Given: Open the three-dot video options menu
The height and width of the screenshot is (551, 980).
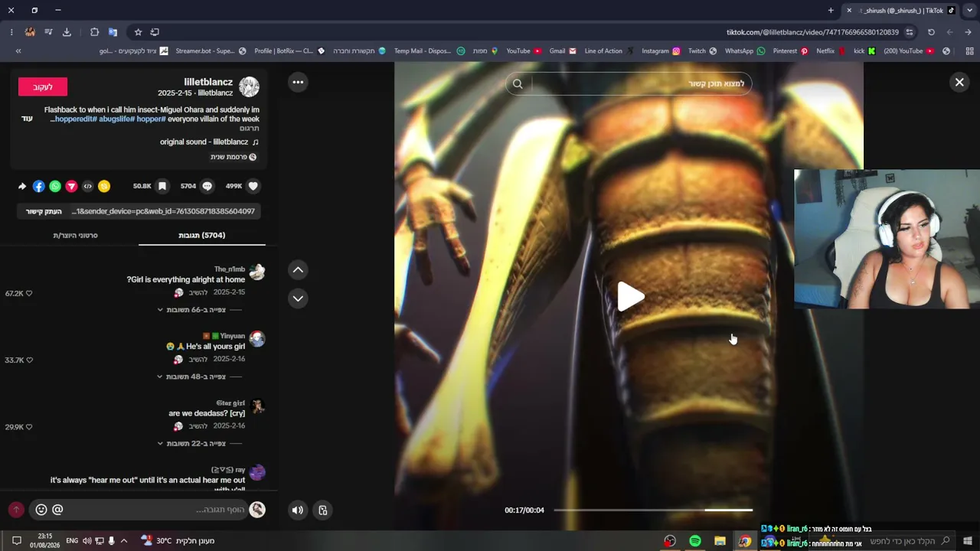Looking at the screenshot, I should (298, 82).
